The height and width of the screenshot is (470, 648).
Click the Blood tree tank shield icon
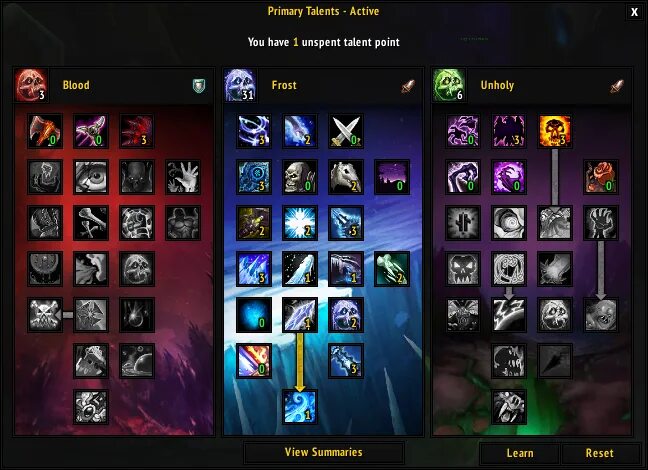[199, 86]
